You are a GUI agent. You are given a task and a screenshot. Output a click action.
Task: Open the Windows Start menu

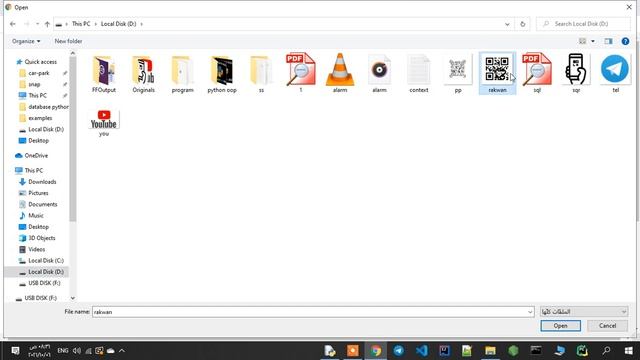pos(629,351)
